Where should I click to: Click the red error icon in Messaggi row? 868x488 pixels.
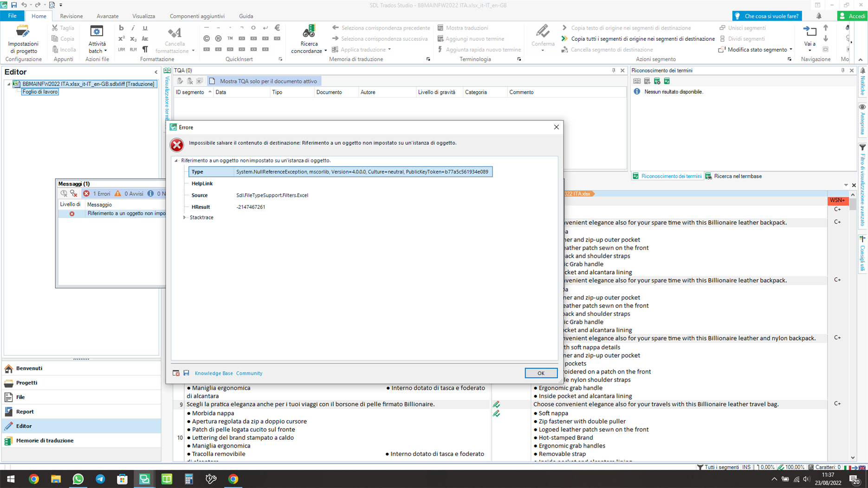click(x=72, y=214)
